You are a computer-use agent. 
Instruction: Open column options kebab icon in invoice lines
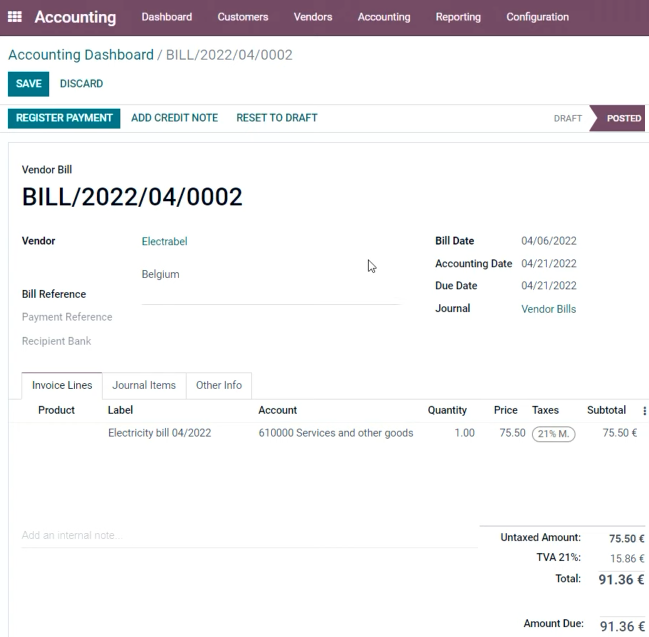644,411
